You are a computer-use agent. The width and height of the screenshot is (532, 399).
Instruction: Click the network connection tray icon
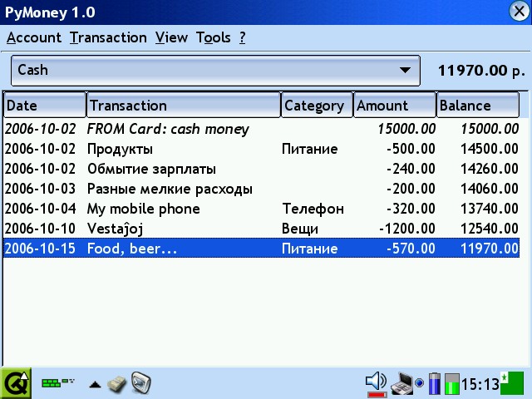coord(402,382)
